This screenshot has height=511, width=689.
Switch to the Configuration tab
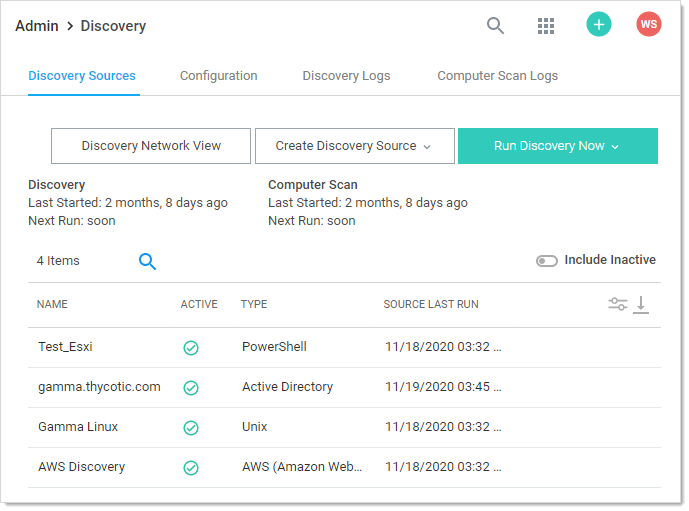click(218, 76)
